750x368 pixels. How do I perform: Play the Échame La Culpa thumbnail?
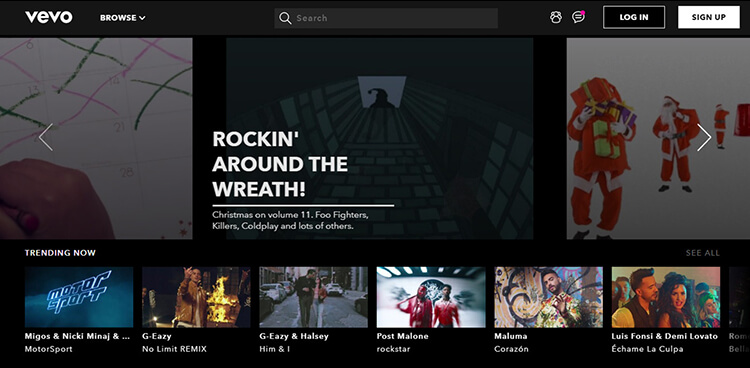pos(666,297)
